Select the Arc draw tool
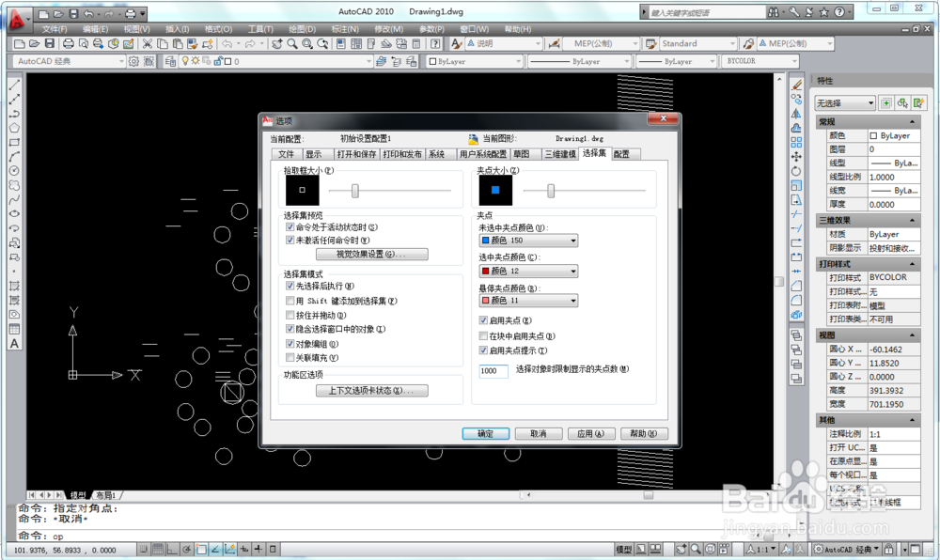The image size is (940, 560). click(14, 156)
